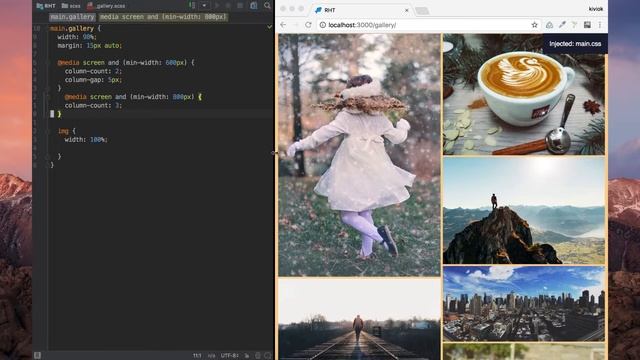
Task: Click the IDE Run play button
Action: [x=217, y=6]
